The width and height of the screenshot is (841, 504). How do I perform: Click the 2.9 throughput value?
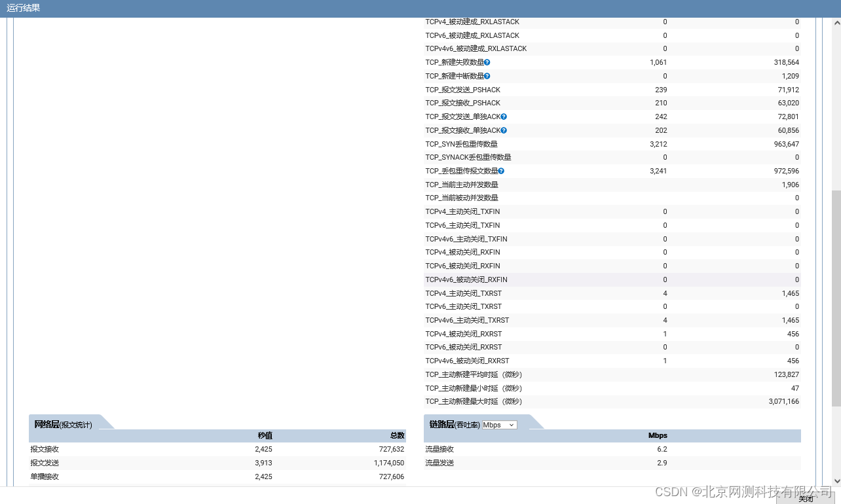[x=662, y=463]
